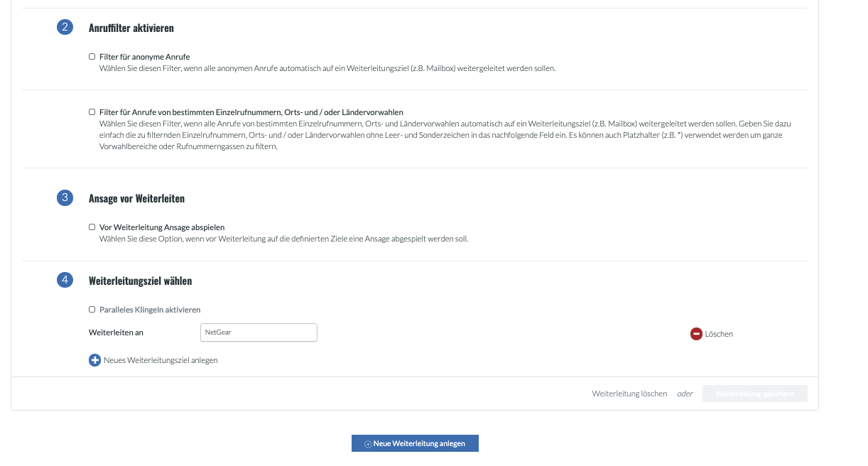Enable the Filter für anonyme Anrufe checkbox
Screen dimensions: 868x466
click(x=92, y=57)
